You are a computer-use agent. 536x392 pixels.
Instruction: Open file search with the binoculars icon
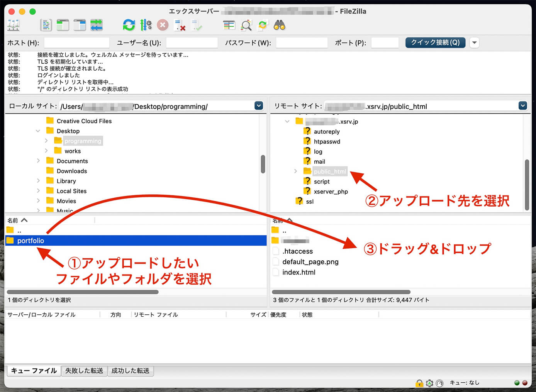pos(279,25)
